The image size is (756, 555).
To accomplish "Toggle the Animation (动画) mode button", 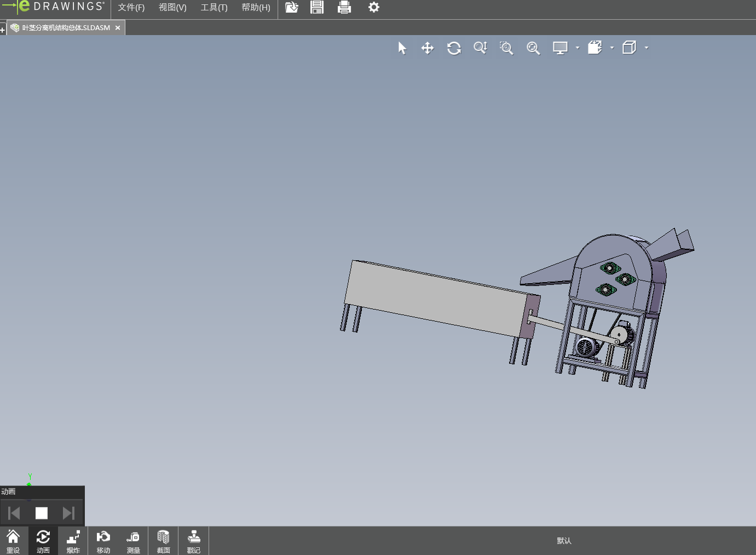I will (43, 541).
